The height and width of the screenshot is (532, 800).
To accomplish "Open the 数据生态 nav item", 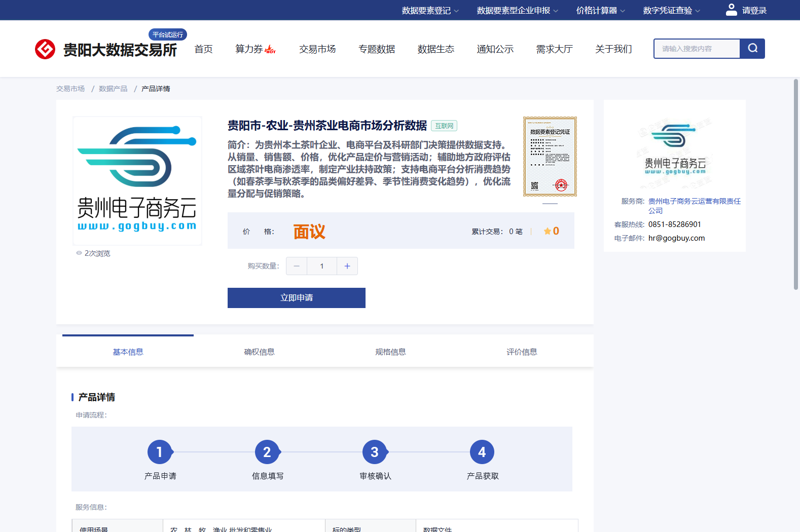I will (x=436, y=49).
